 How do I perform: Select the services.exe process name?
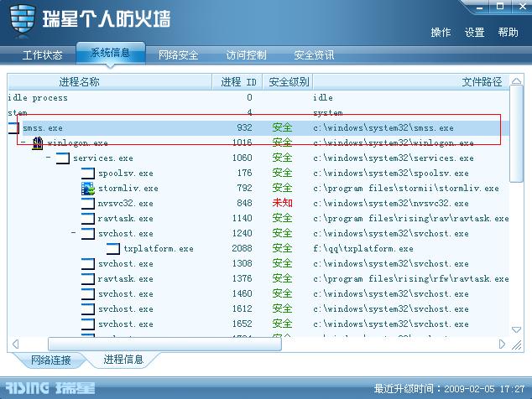[x=103, y=158]
